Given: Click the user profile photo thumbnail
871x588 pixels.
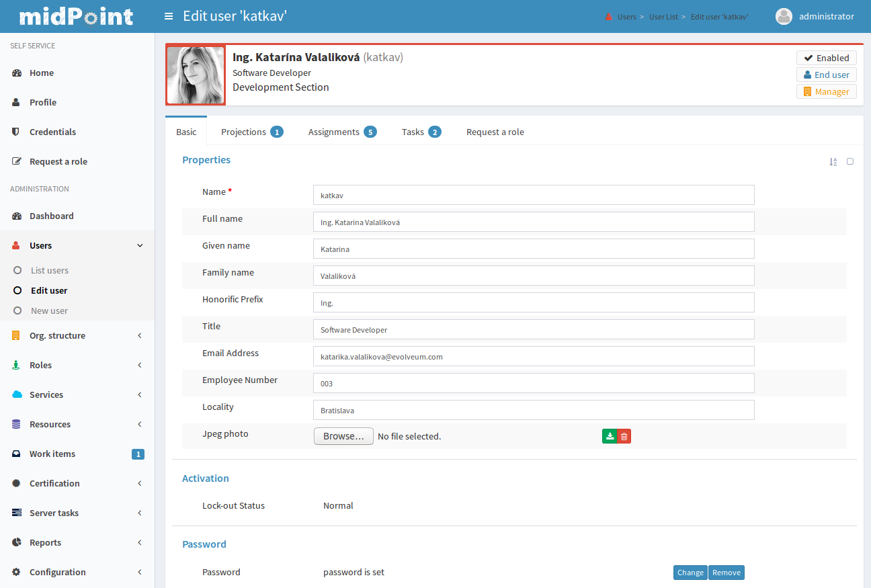Looking at the screenshot, I should tap(196, 75).
